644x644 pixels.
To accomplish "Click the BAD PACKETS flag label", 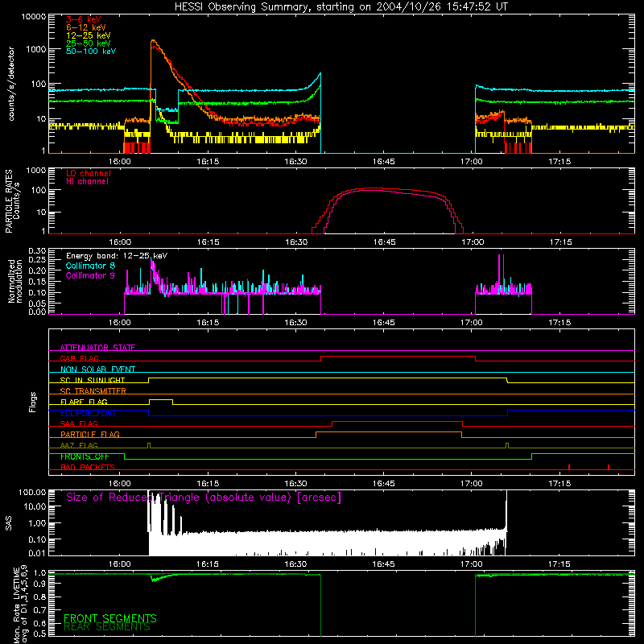I will [x=88, y=467].
